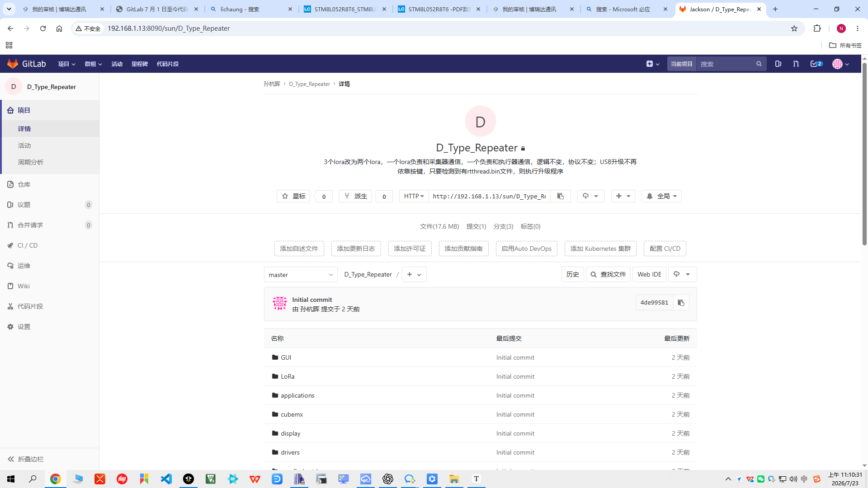The height and width of the screenshot is (488, 868).
Task: Collapse the sidebar via 折叠边栏
Action: pos(26,459)
